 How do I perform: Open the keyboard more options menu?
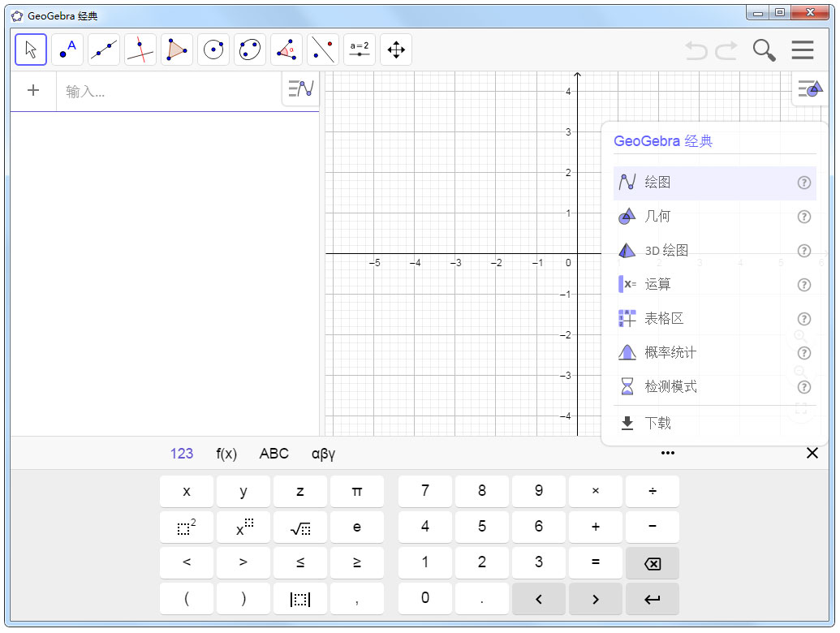(x=668, y=453)
